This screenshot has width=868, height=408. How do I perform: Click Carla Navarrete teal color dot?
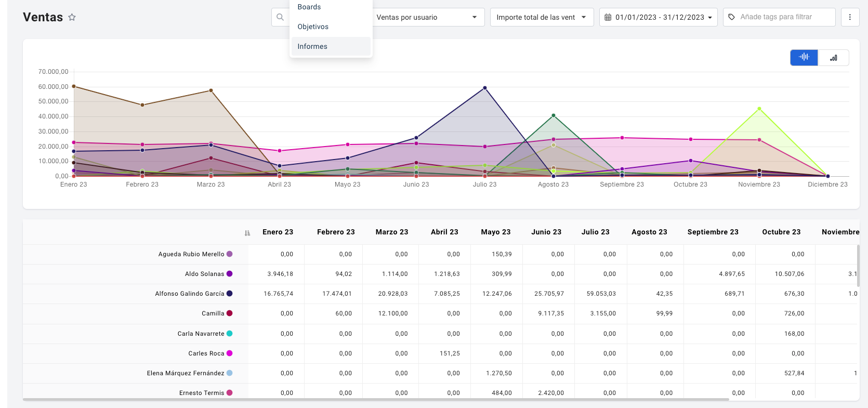click(x=230, y=334)
